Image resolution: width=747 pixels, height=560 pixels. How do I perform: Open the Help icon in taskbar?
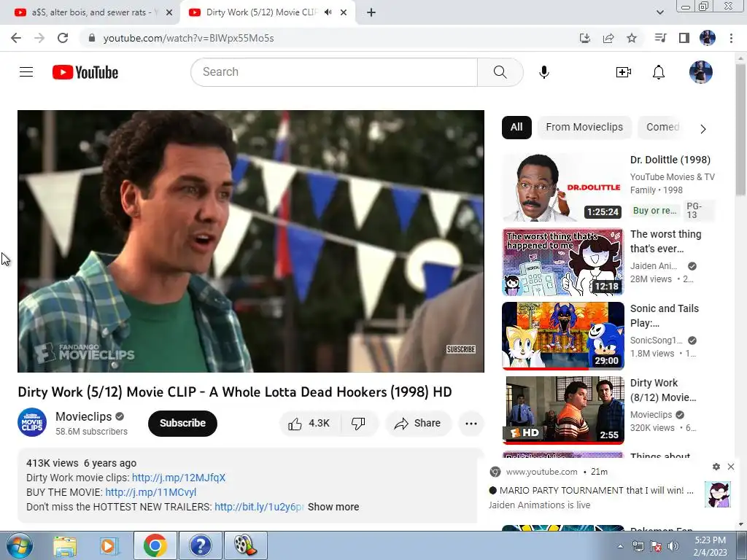(x=200, y=545)
